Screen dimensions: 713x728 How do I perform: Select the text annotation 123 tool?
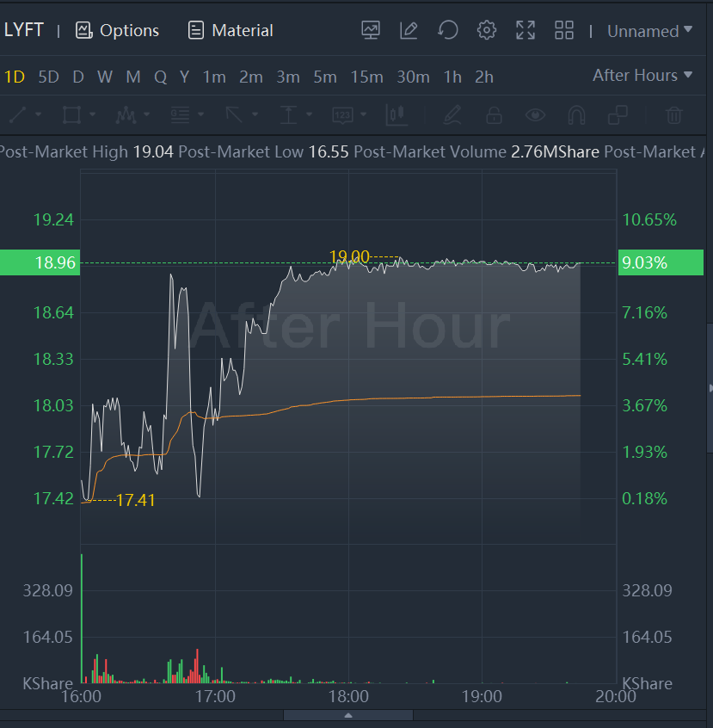coord(342,115)
